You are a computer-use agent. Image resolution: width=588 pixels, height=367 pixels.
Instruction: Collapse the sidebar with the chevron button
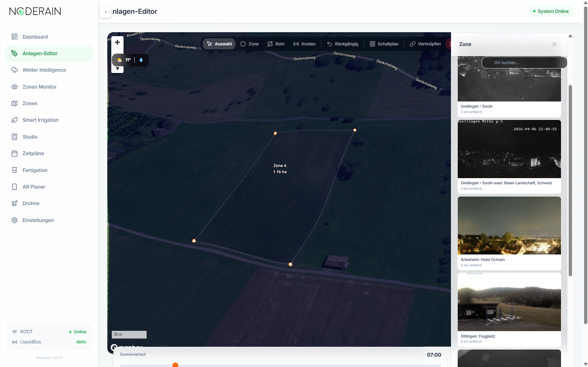point(106,12)
